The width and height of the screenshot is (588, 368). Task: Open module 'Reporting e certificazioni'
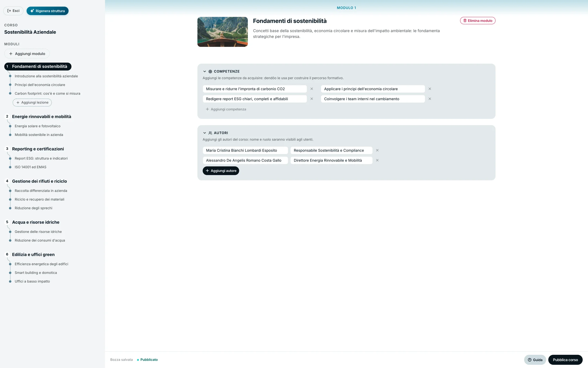pyautogui.click(x=38, y=149)
